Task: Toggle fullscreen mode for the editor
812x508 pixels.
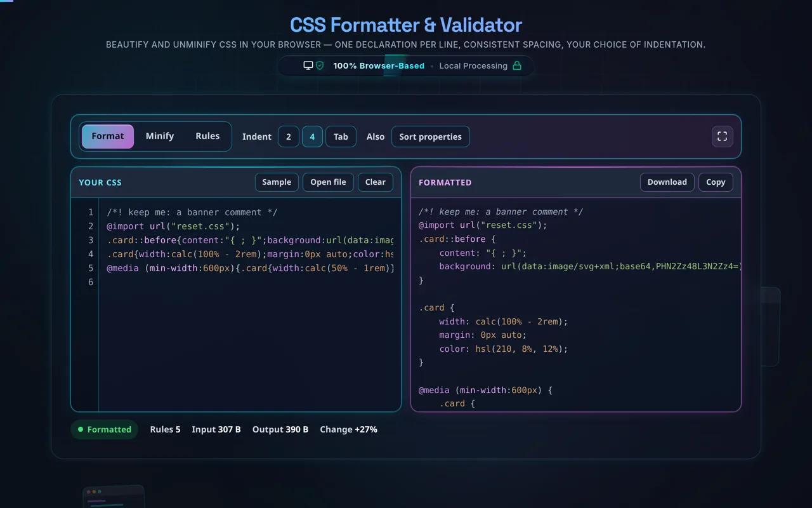Action: tap(722, 137)
